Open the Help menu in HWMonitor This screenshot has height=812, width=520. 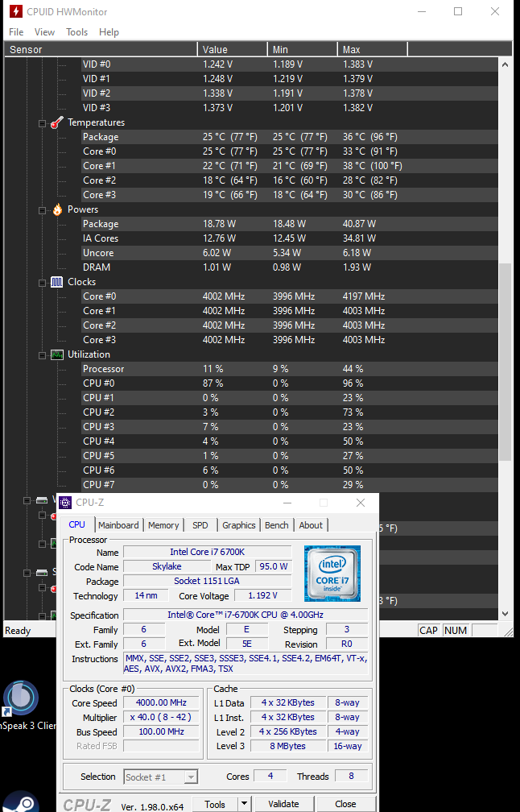109,32
